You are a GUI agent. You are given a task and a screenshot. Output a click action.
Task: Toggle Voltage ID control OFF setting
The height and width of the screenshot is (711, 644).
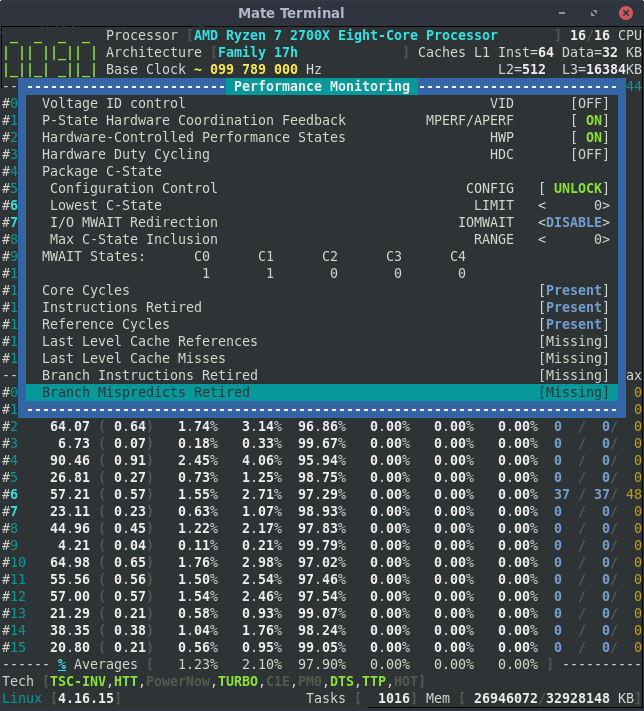(590, 103)
